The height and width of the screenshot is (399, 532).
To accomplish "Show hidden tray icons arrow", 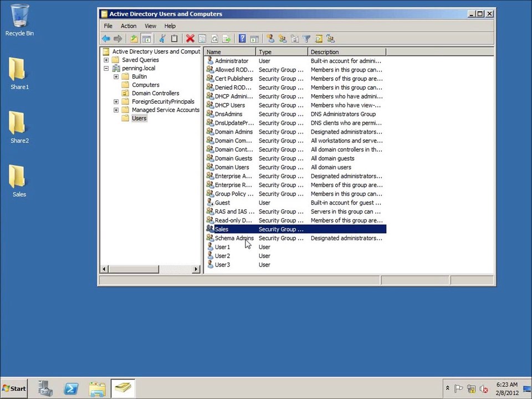I will tap(448, 388).
